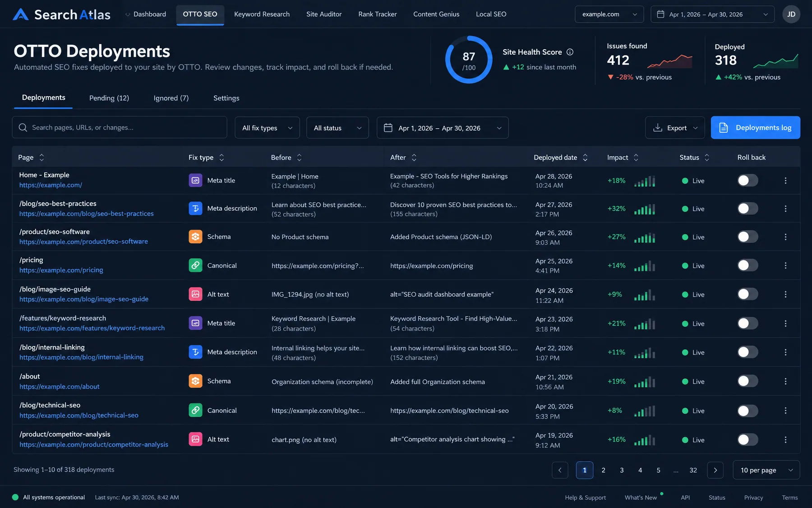
Task: Click Alt text icon for image-seo-guide row
Action: 195,294
